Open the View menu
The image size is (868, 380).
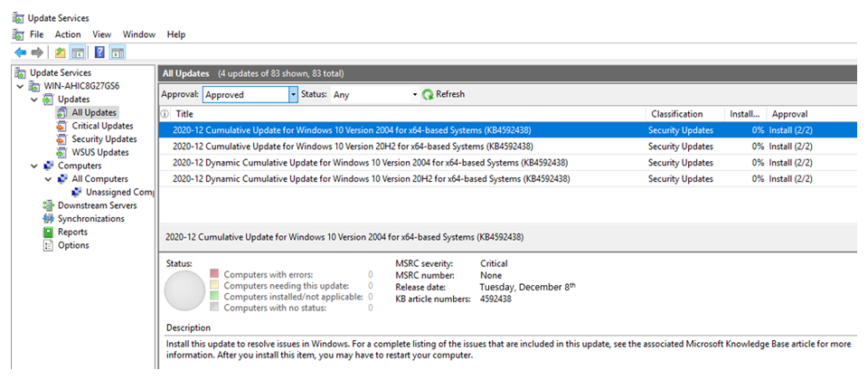(x=102, y=34)
